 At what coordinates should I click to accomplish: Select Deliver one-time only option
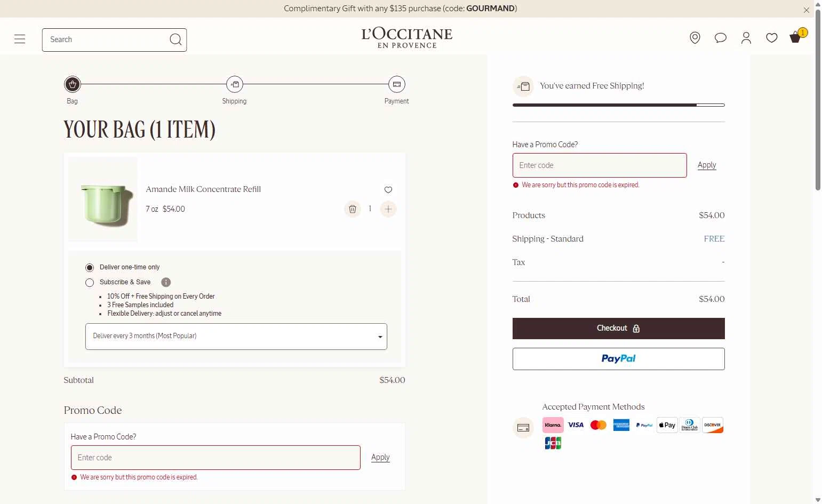pos(90,267)
